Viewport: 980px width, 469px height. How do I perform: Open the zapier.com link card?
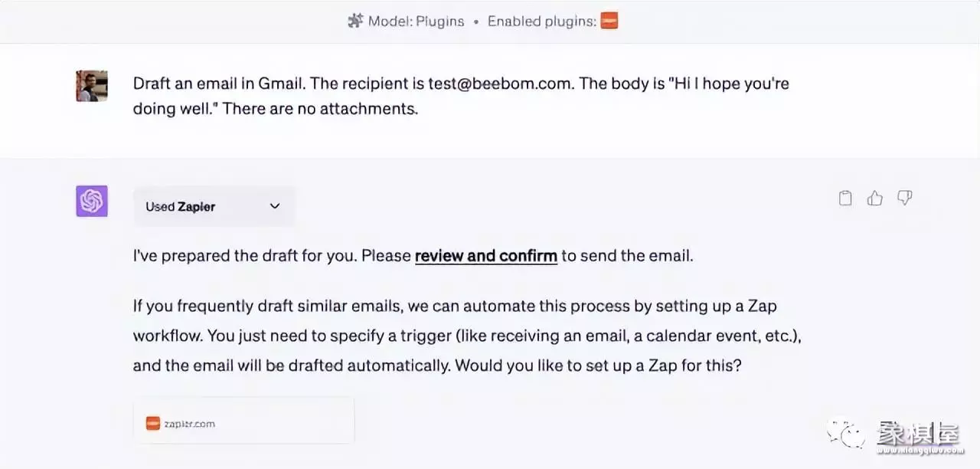[x=243, y=421]
